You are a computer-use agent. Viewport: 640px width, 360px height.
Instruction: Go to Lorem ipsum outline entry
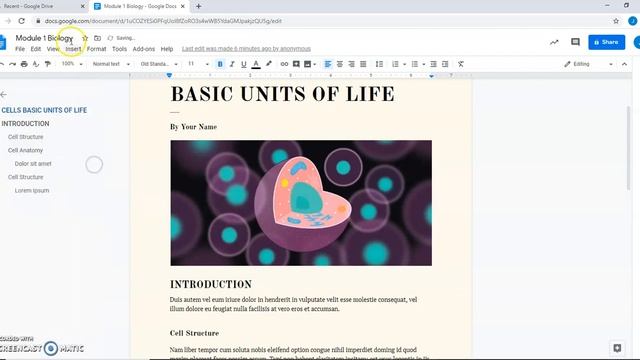pos(32,191)
